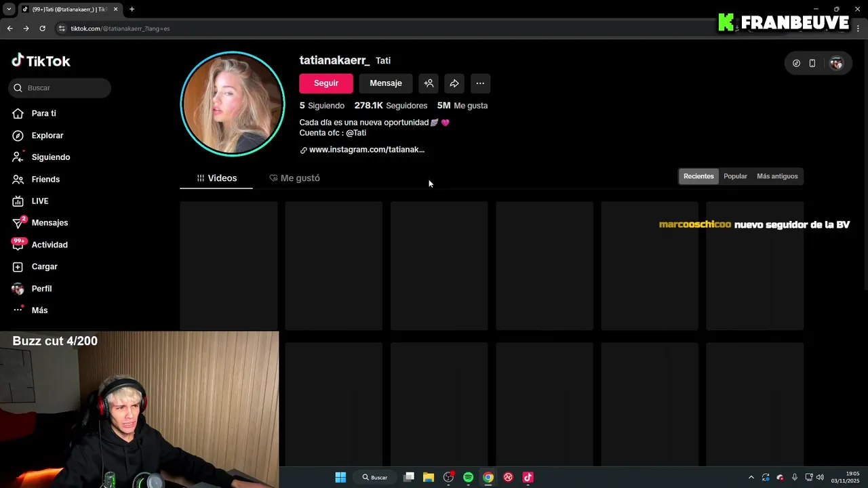Follow tatianakaerr_ with Seguir button
This screenshot has height=488, width=868.
[326, 83]
